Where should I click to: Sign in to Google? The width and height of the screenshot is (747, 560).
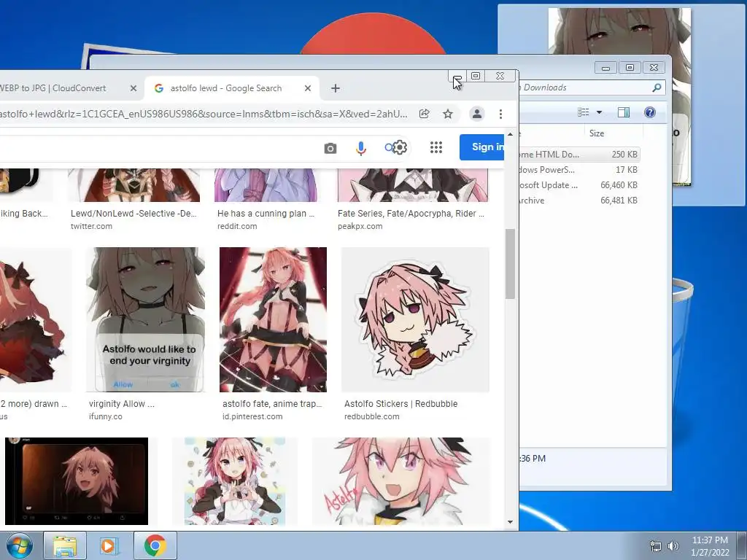click(x=482, y=147)
